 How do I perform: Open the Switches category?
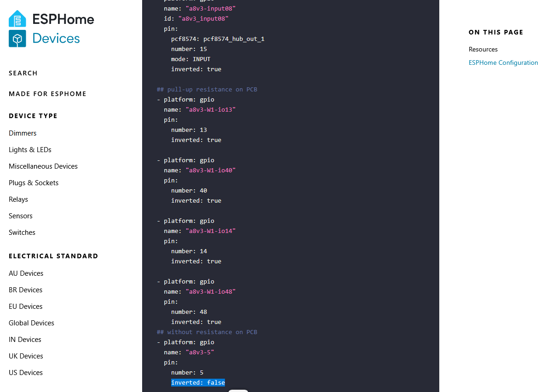[22, 233]
